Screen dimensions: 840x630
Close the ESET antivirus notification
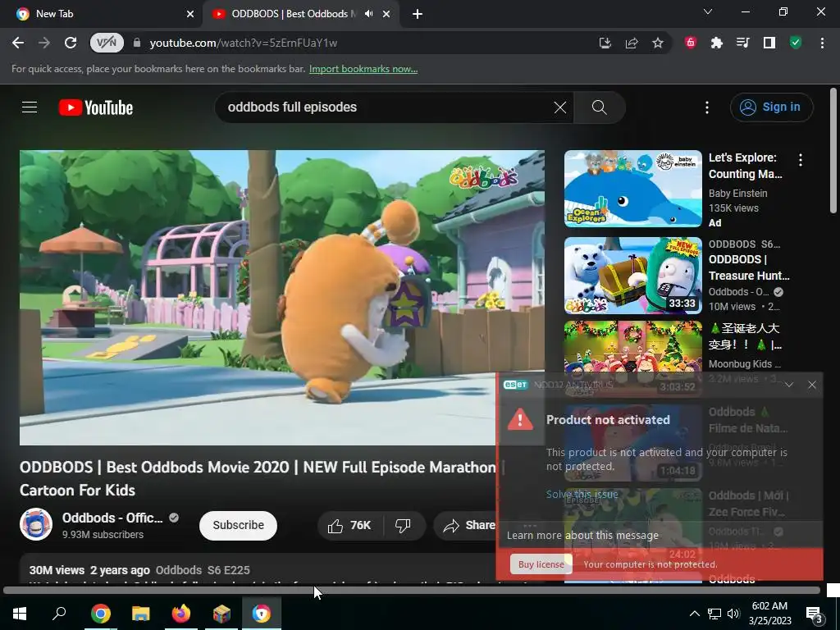(x=812, y=385)
